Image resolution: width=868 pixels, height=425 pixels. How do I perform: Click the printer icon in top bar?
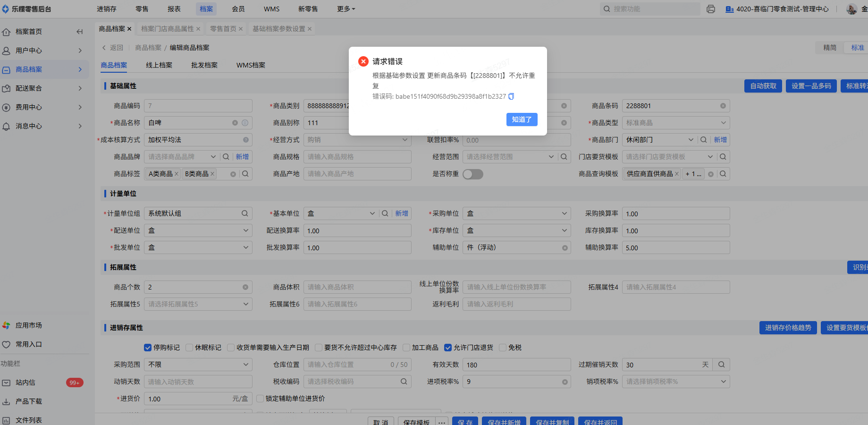click(x=711, y=9)
